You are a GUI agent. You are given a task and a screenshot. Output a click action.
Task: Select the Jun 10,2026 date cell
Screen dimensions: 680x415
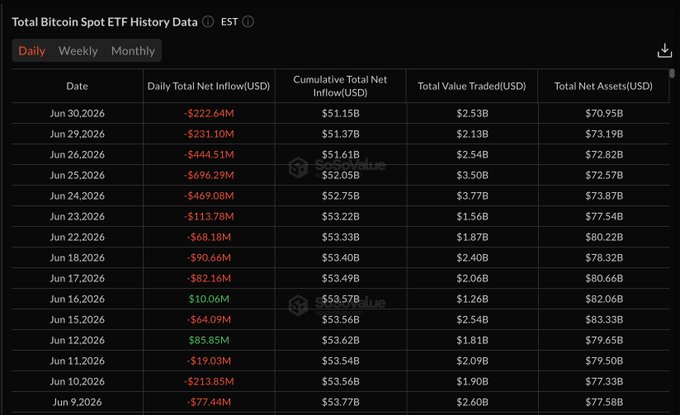pyautogui.click(x=77, y=382)
